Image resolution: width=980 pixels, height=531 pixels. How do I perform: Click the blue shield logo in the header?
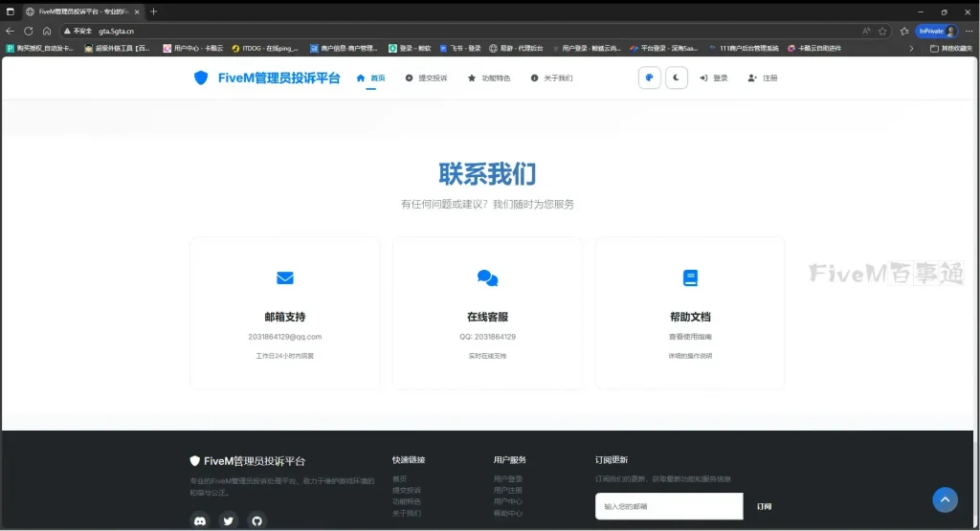(201, 78)
